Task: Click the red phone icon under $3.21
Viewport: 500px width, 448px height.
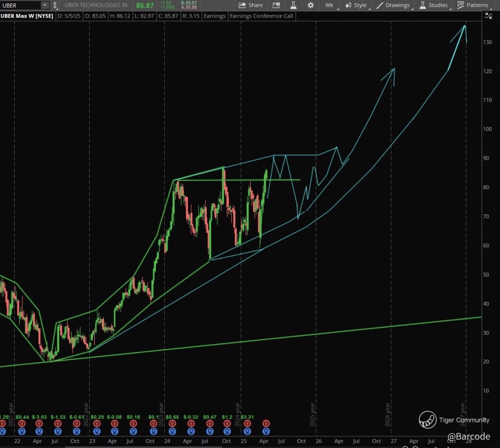Action: [247, 423]
